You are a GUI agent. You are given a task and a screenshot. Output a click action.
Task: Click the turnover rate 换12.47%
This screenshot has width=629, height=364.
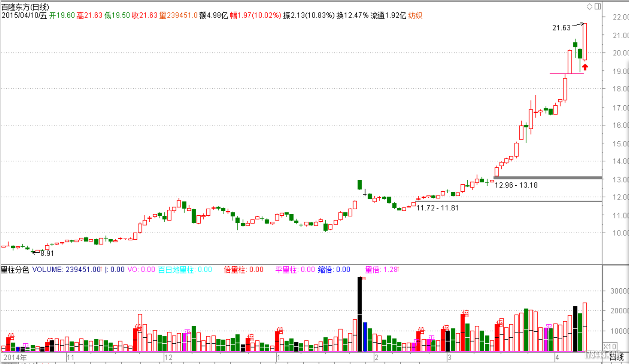click(x=352, y=16)
